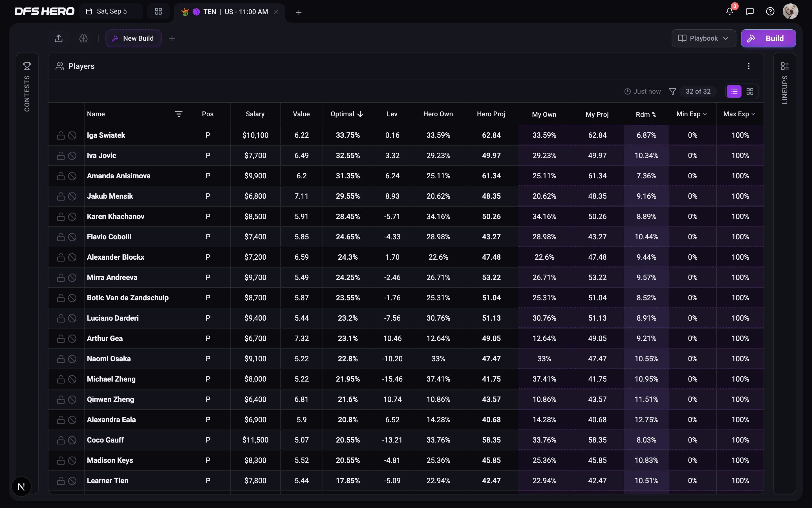Lock Jakub Mensik

click(61, 196)
